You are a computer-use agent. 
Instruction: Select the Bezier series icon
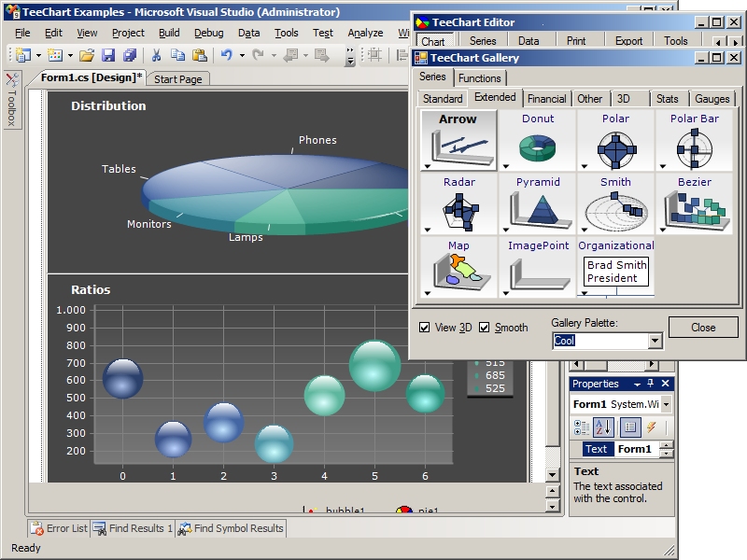click(694, 203)
